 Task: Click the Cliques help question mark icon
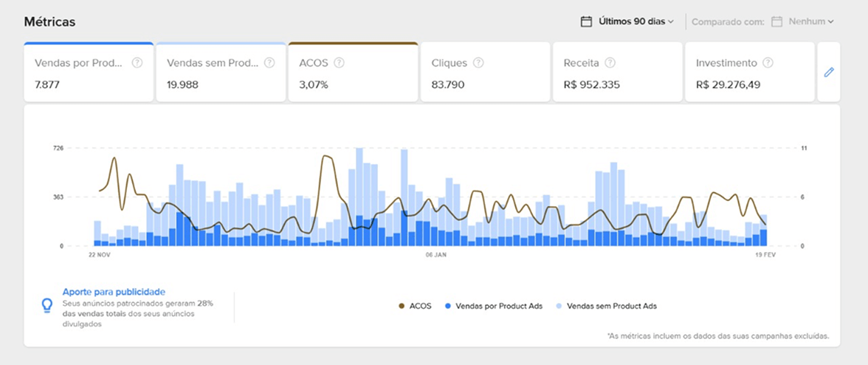478,63
